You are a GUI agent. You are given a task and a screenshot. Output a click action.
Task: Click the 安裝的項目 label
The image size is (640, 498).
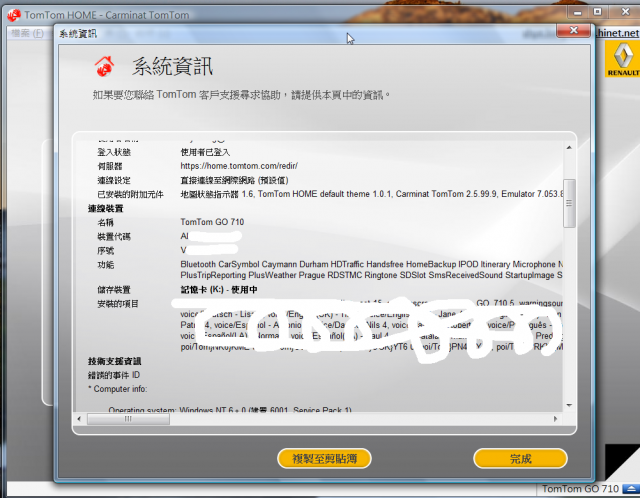coord(118,304)
